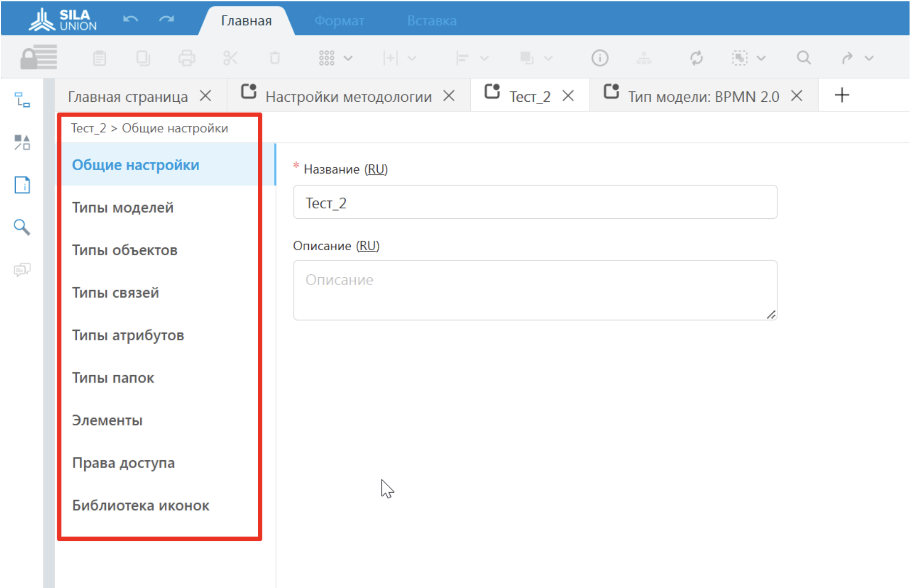Open the comments sidebar icon
Viewport: 912px width, 588px height.
coord(22,269)
